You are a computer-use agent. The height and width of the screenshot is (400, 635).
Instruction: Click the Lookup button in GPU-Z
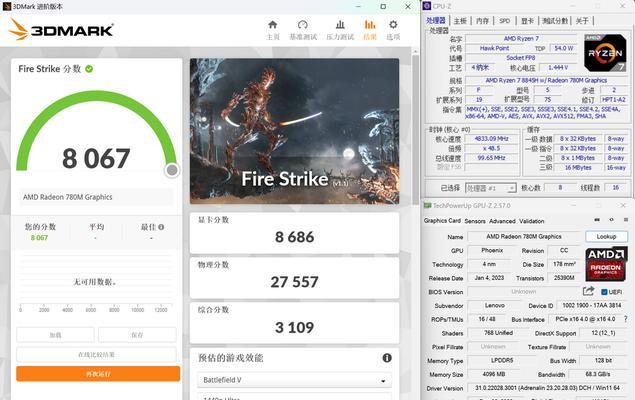tap(606, 236)
